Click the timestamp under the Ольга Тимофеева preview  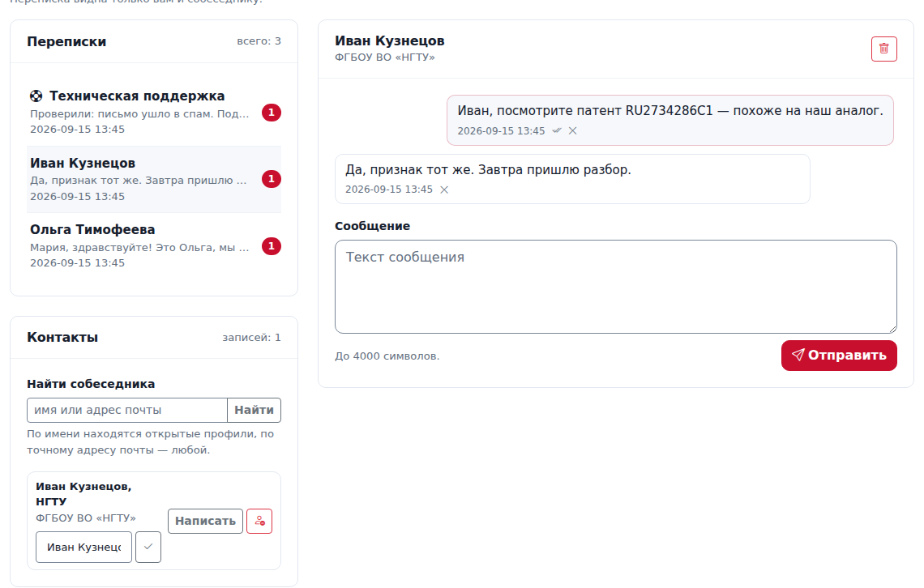point(77,263)
